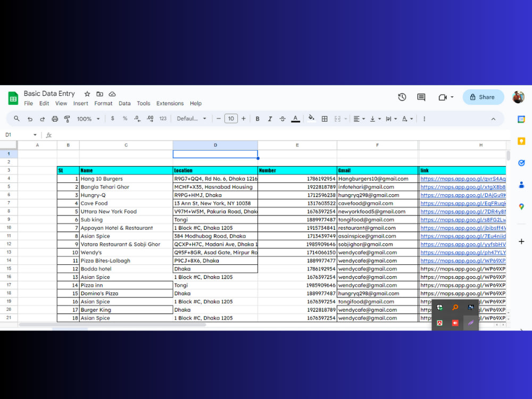
Task: Open version history clock icon
Action: point(402,97)
